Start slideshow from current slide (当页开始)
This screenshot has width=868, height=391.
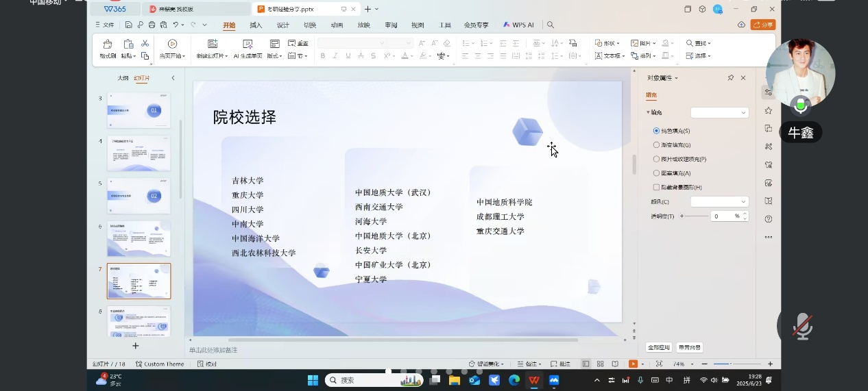pyautogui.click(x=172, y=45)
